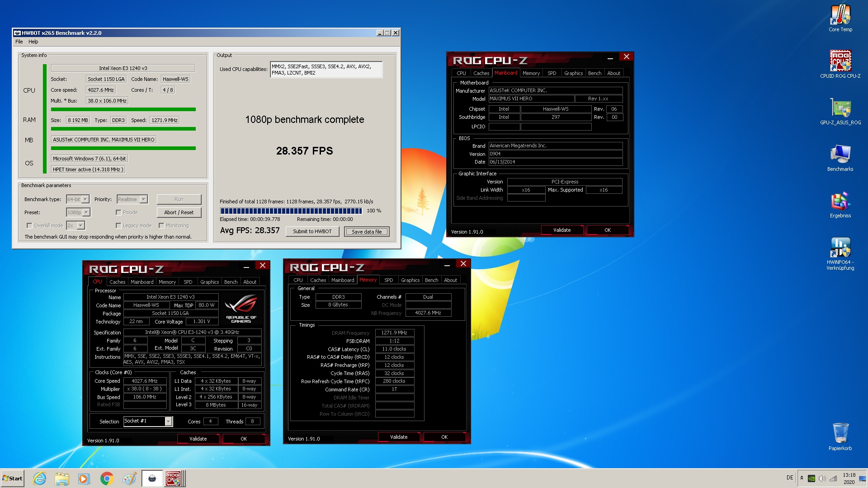This screenshot has width=868, height=488.
Task: Open File Explorer from the taskbar
Action: [x=62, y=478]
